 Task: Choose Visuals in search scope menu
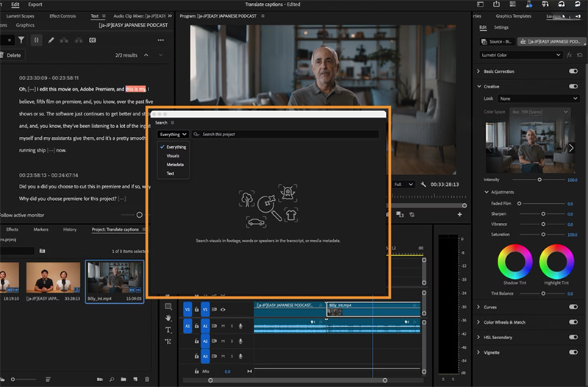(x=173, y=156)
